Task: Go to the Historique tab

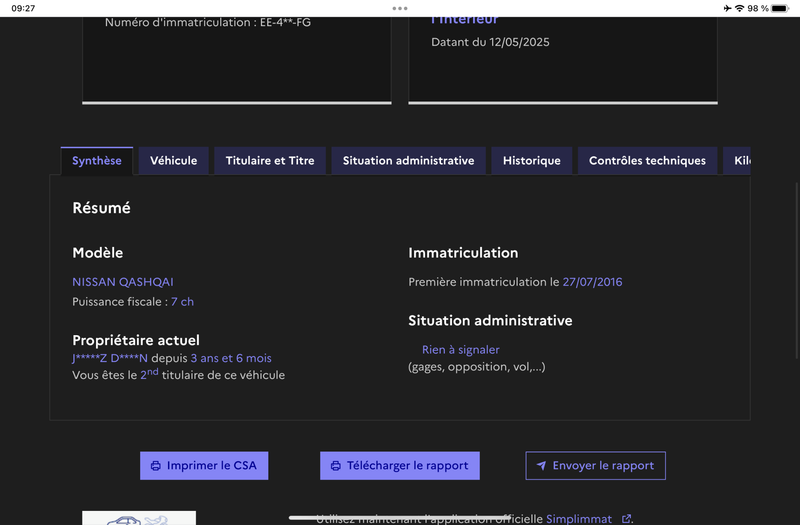Action: click(532, 161)
